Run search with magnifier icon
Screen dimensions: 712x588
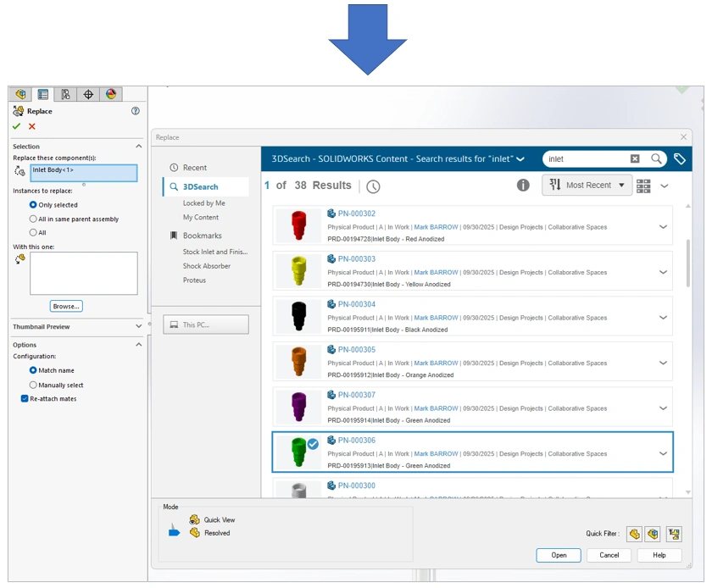click(x=656, y=158)
